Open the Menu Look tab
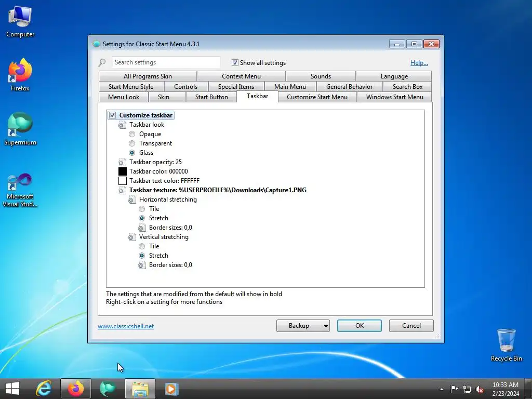 (124, 97)
